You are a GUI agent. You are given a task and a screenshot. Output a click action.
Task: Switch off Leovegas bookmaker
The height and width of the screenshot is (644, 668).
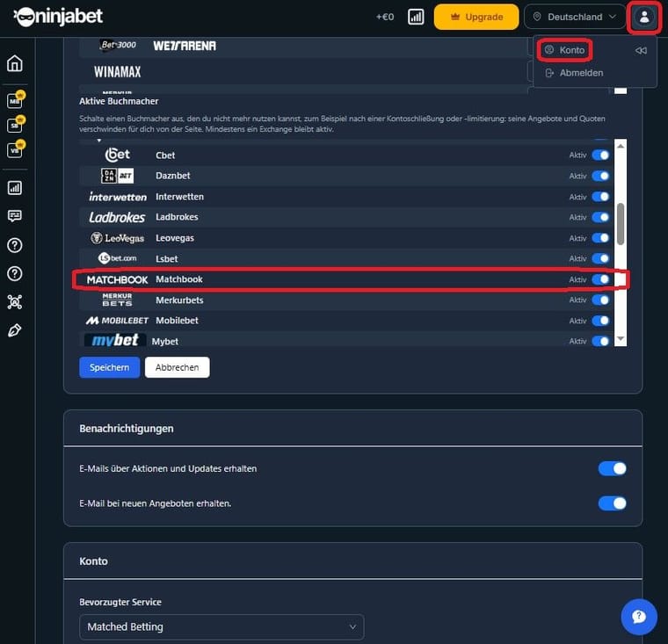[600, 238]
